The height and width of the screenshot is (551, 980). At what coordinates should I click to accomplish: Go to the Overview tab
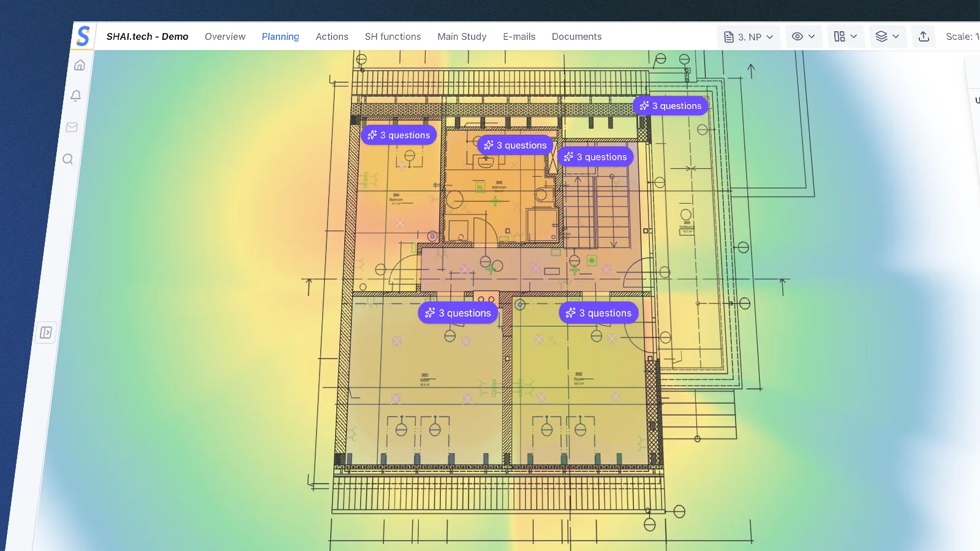click(x=225, y=37)
